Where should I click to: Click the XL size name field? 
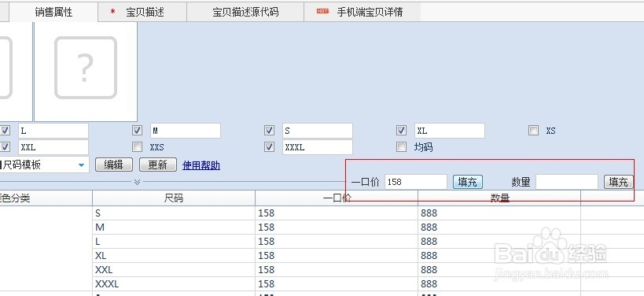click(450, 131)
